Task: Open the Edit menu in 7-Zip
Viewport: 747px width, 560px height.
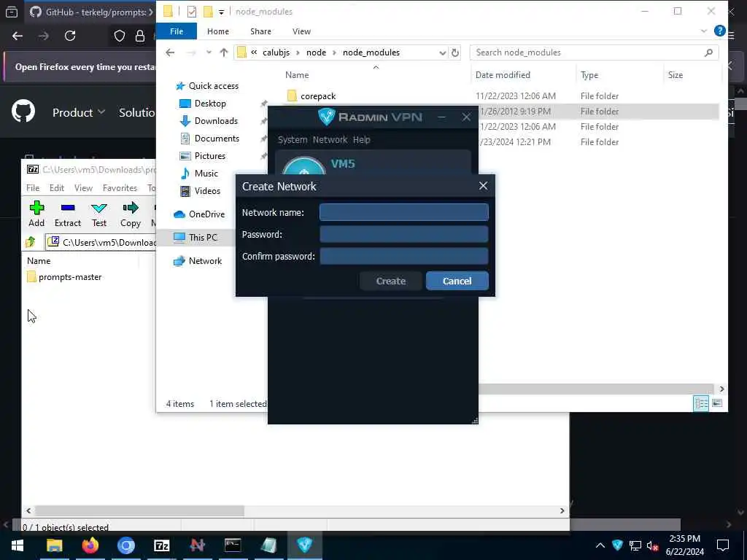Action: coord(57,188)
